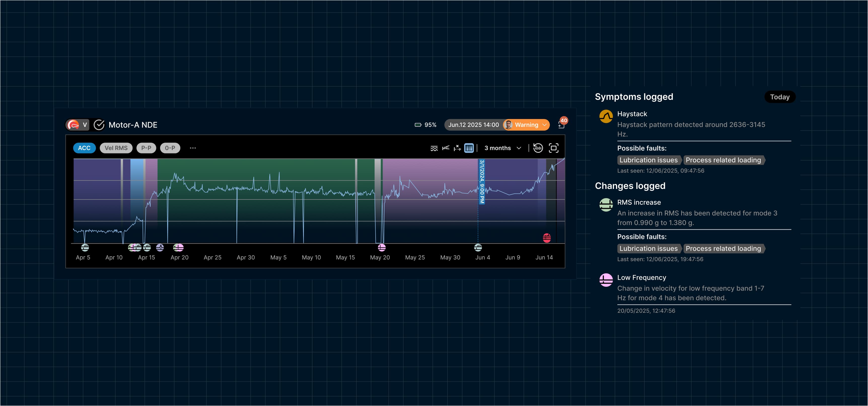Viewport: 868px width, 406px height.
Task: Click the red sensor icon beside V
Action: point(73,125)
